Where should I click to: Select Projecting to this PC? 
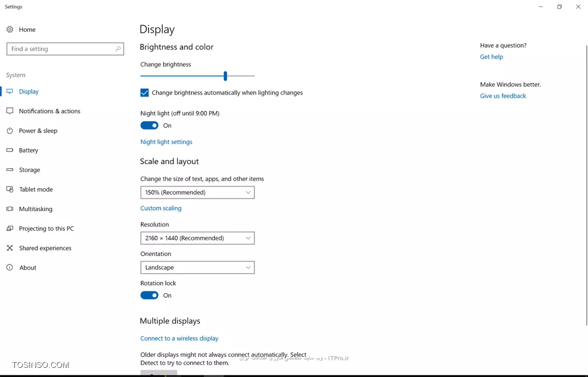(47, 228)
